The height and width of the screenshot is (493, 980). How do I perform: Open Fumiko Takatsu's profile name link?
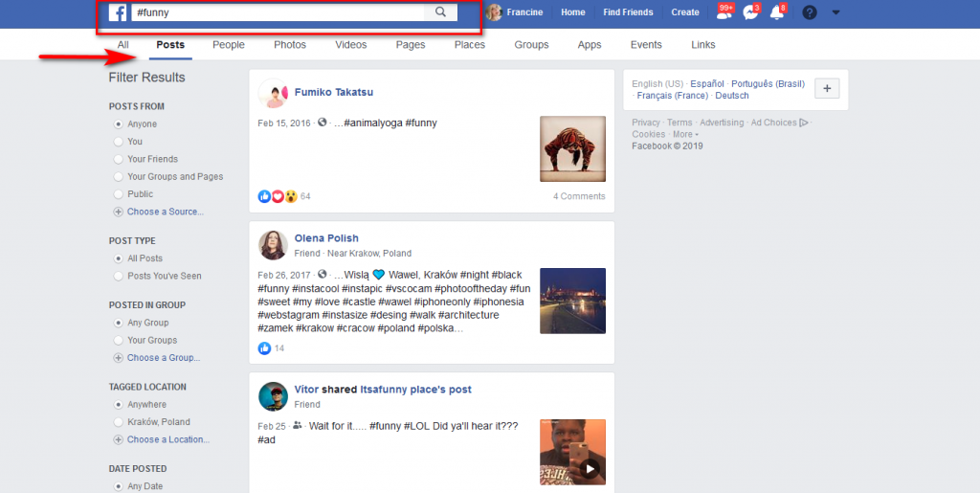click(x=334, y=93)
